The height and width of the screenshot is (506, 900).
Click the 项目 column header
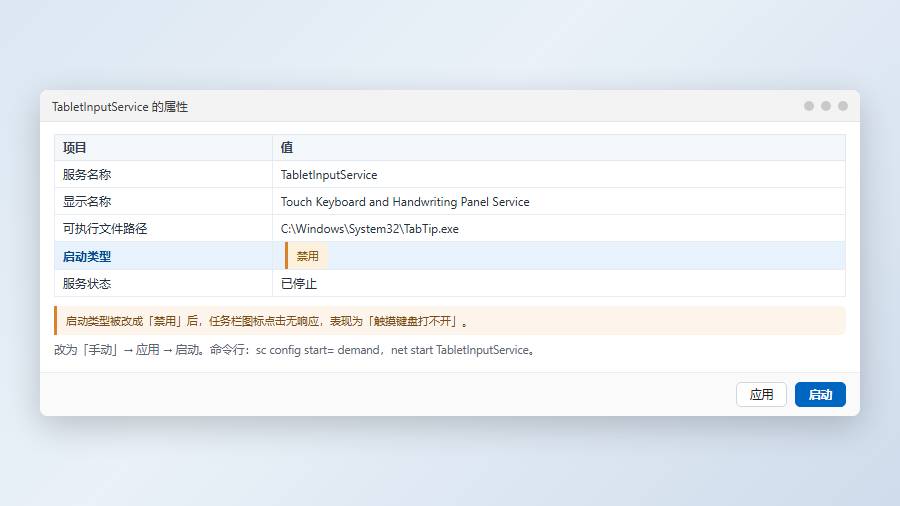pyautogui.click(x=164, y=147)
